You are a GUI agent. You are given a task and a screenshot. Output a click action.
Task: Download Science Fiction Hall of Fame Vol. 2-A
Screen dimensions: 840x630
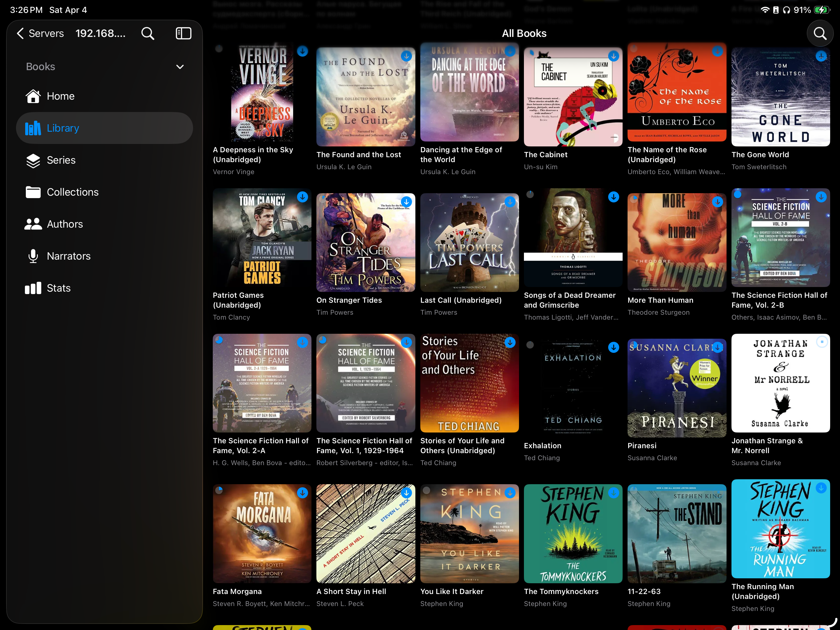[302, 342]
